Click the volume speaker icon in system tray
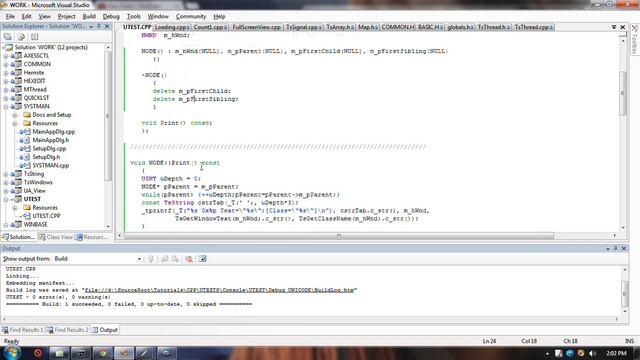 [592, 353]
